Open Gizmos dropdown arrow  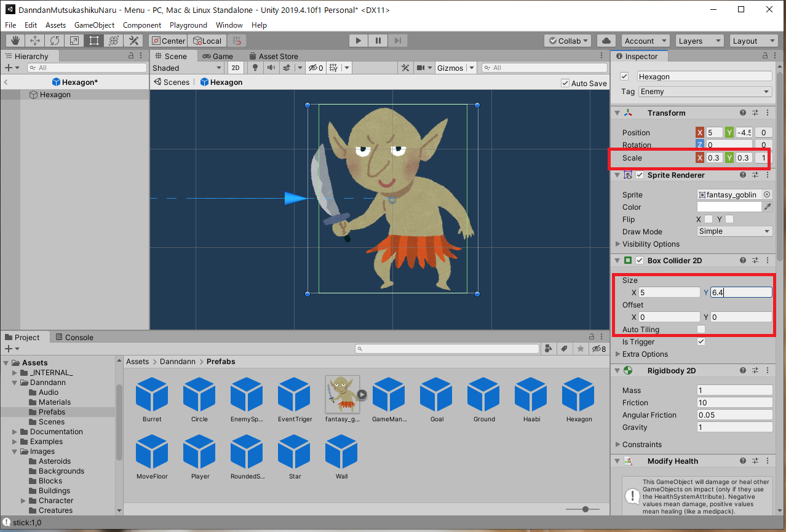tap(472, 68)
